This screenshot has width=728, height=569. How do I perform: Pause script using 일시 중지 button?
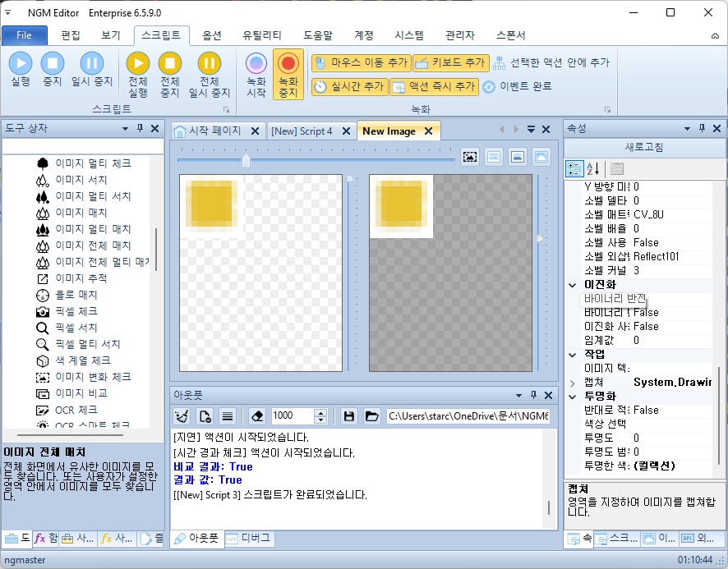[x=92, y=70]
